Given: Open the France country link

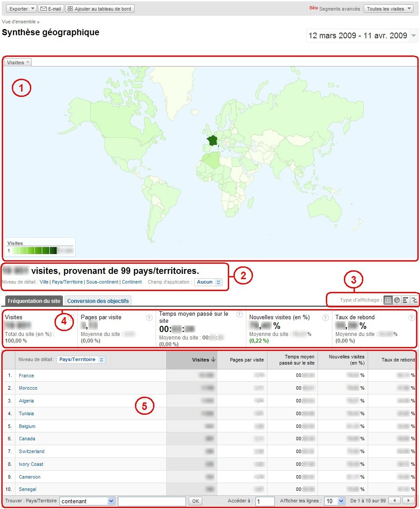Looking at the screenshot, I should pyautogui.click(x=26, y=376).
